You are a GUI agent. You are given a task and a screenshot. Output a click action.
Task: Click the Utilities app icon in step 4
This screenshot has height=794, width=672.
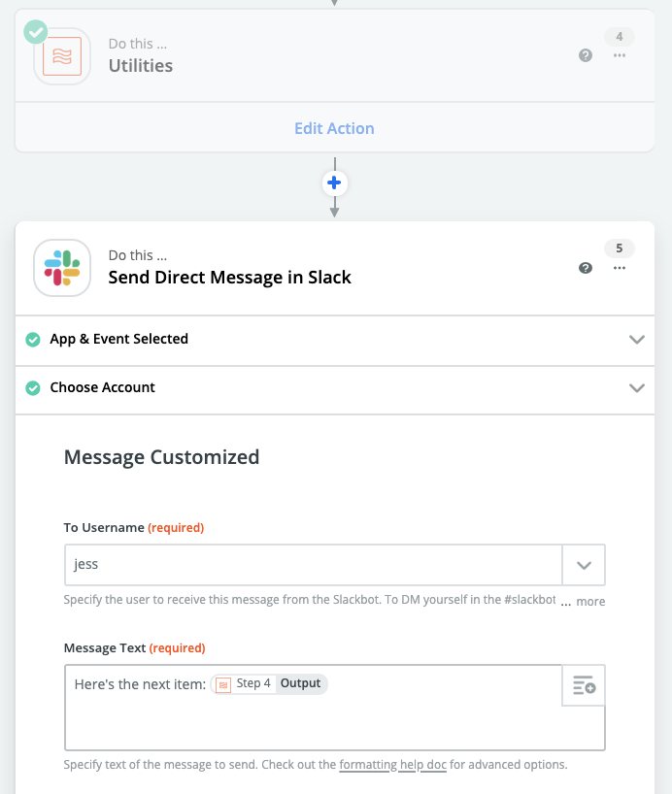pos(62,56)
